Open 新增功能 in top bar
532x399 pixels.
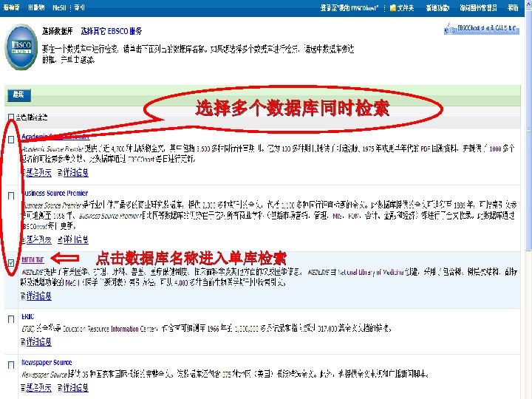[x=437, y=7]
